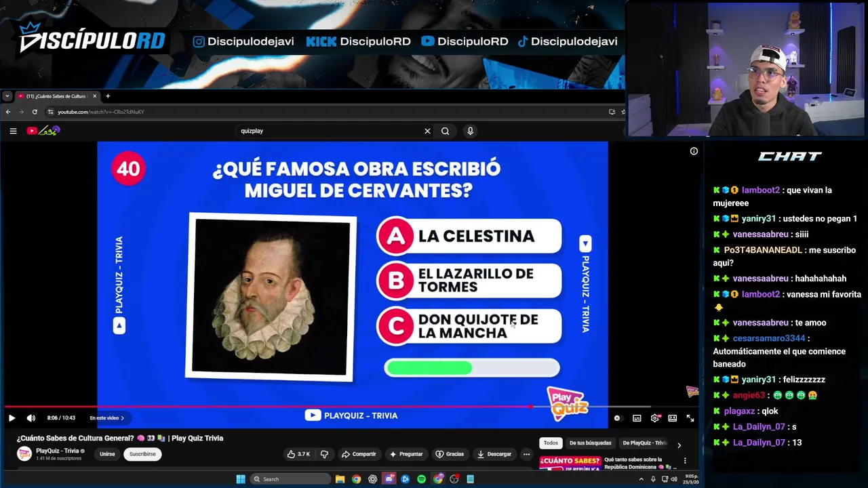Screen dimensions: 868x488
Task: Toggle subtitles on the player
Action: [x=637, y=418]
